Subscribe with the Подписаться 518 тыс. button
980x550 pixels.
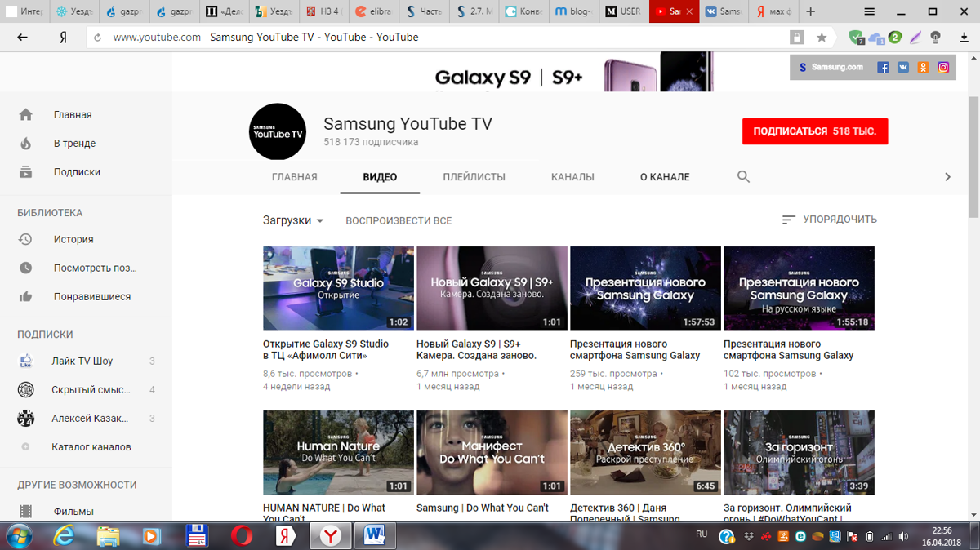(x=815, y=131)
